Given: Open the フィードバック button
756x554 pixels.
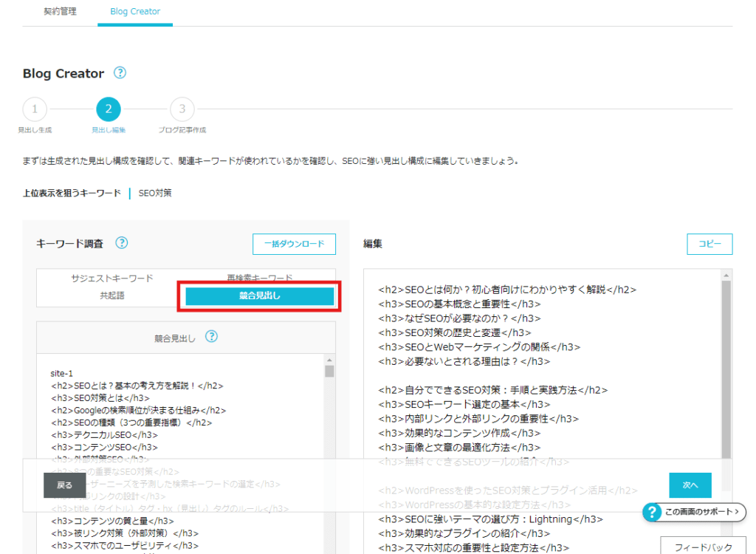Looking at the screenshot, I should [x=703, y=547].
